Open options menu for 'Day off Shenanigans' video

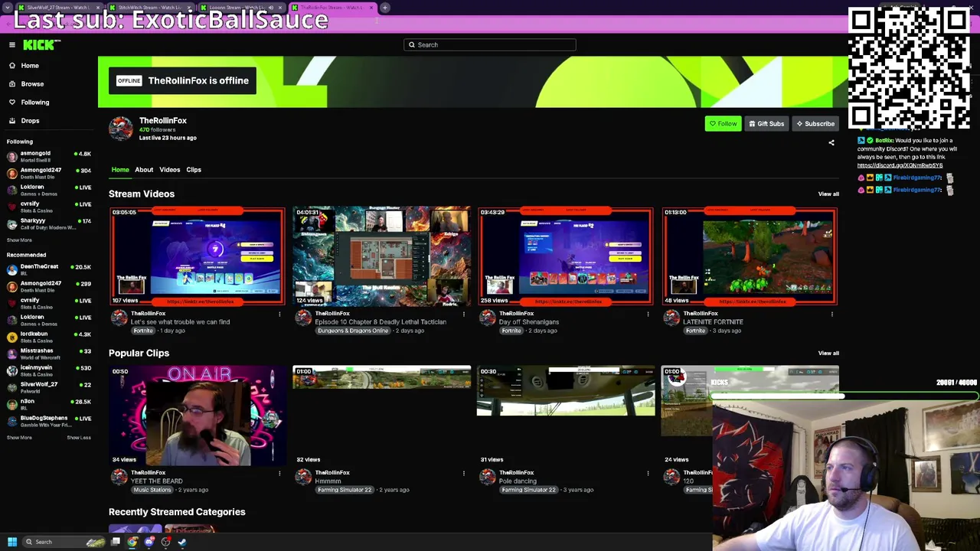coord(648,314)
